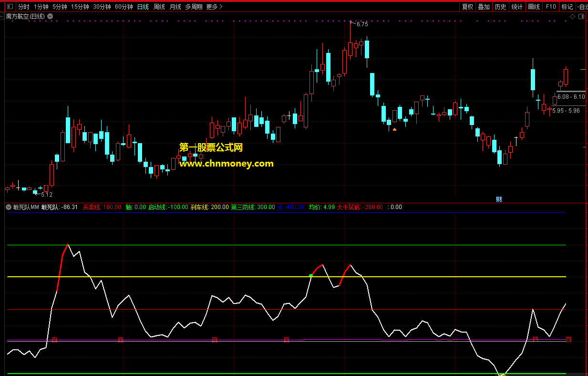Expand the 敢死队MM indicator dropdown arrow
Image resolution: width=588 pixels, height=376 pixels.
click(9, 207)
